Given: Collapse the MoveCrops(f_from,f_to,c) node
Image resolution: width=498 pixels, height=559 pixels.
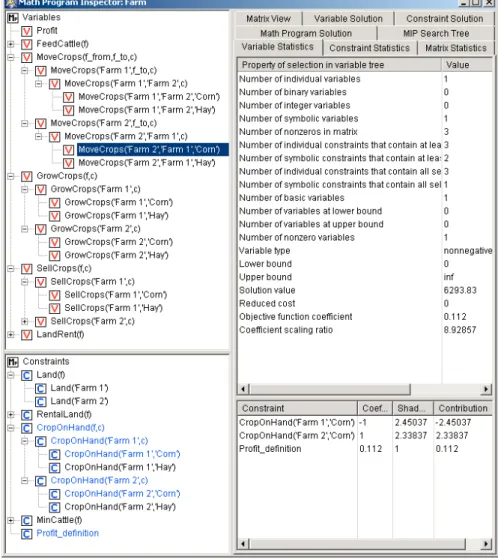Looking at the screenshot, I should click(x=11, y=57).
